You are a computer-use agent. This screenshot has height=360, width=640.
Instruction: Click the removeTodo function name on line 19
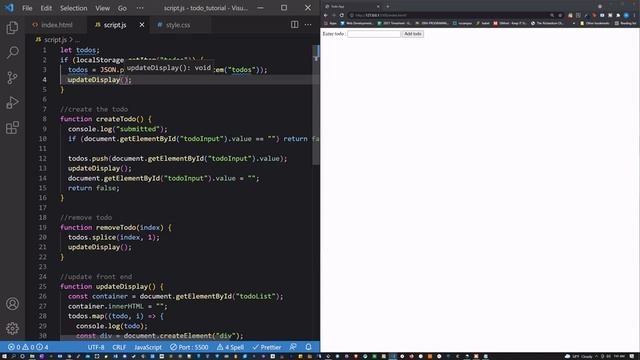(116, 227)
